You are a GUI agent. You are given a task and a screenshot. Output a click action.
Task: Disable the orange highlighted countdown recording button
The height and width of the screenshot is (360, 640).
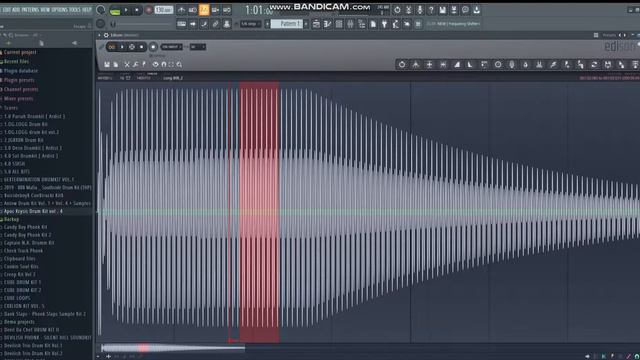click(204, 10)
